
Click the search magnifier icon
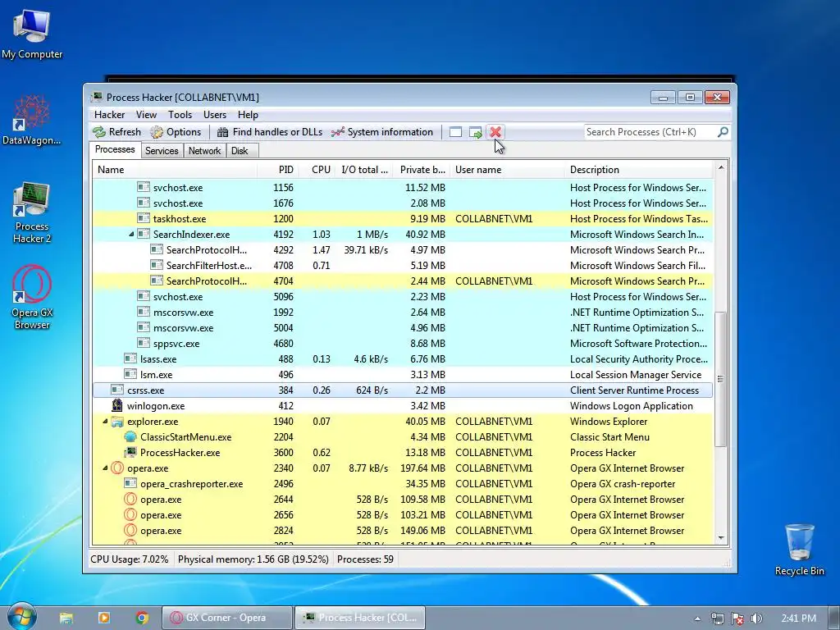pyautogui.click(x=723, y=132)
